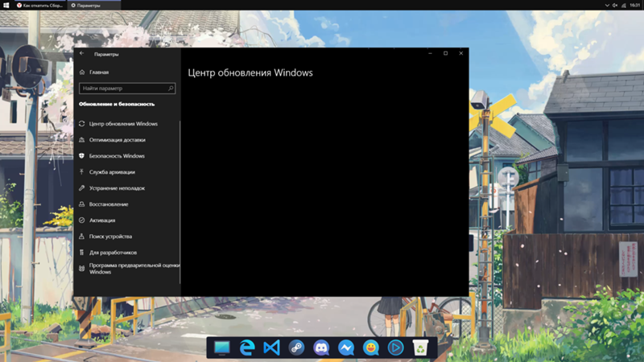The height and width of the screenshot is (362, 644).
Task: Close the Параметры window
Action: click(460, 53)
